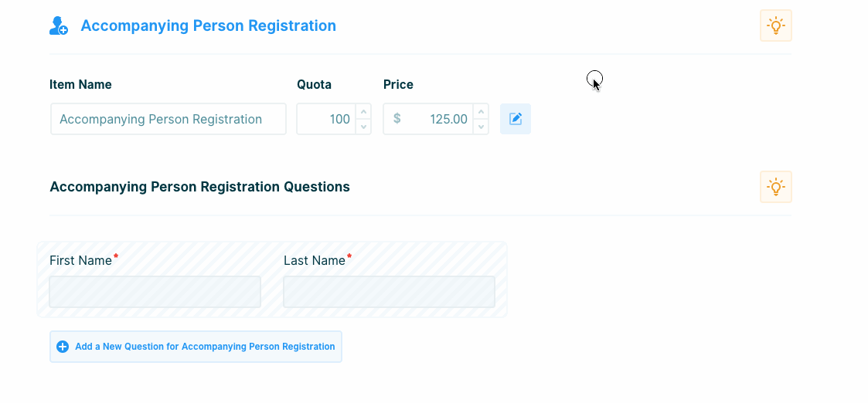Increase Price with the up arrow
868x403 pixels.
[481, 112]
